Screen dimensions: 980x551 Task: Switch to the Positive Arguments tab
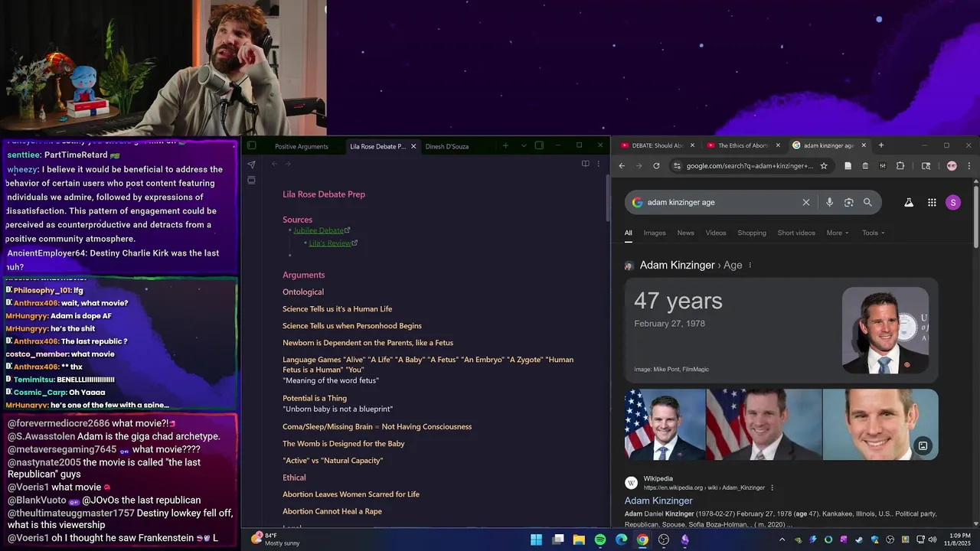coord(302,146)
